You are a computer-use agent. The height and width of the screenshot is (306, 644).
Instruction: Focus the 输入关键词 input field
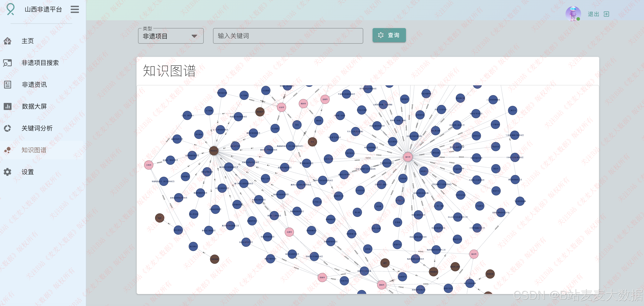[288, 36]
